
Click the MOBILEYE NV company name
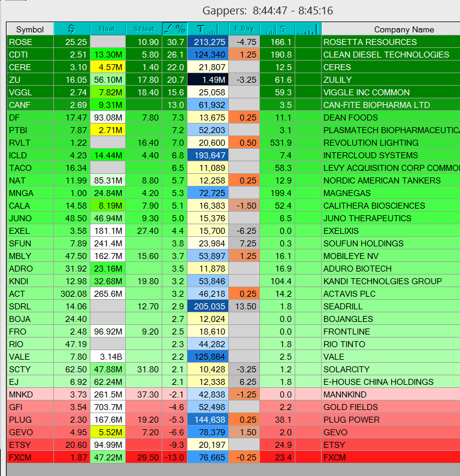[351, 256]
